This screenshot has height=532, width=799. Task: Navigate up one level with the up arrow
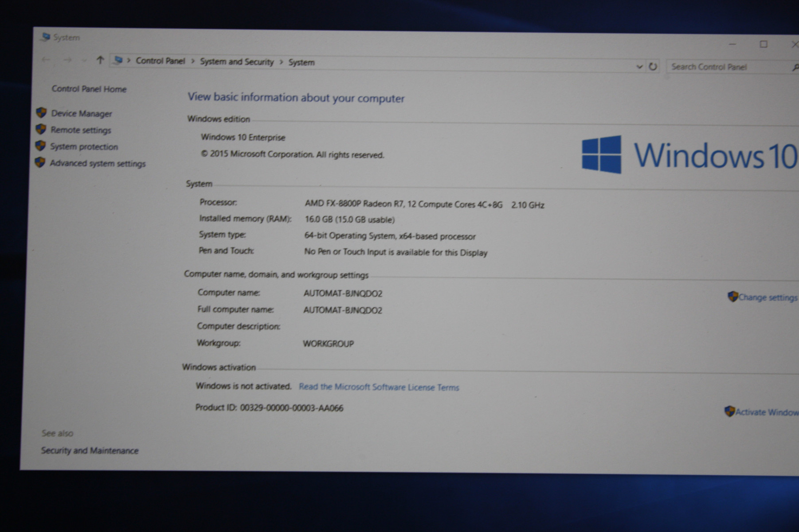(x=100, y=60)
